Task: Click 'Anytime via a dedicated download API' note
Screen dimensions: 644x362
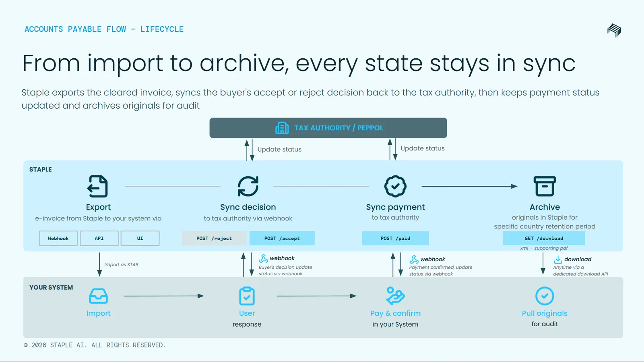Action: pos(580,271)
